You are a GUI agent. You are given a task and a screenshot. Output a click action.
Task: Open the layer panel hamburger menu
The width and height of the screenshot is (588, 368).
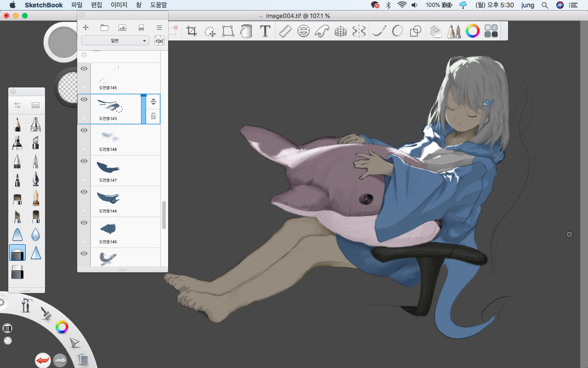coord(159,28)
